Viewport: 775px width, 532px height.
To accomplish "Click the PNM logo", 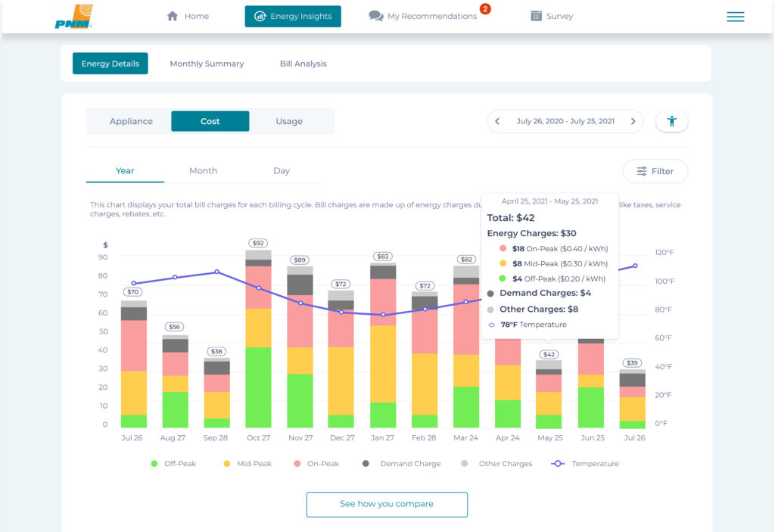I will tap(73, 17).
